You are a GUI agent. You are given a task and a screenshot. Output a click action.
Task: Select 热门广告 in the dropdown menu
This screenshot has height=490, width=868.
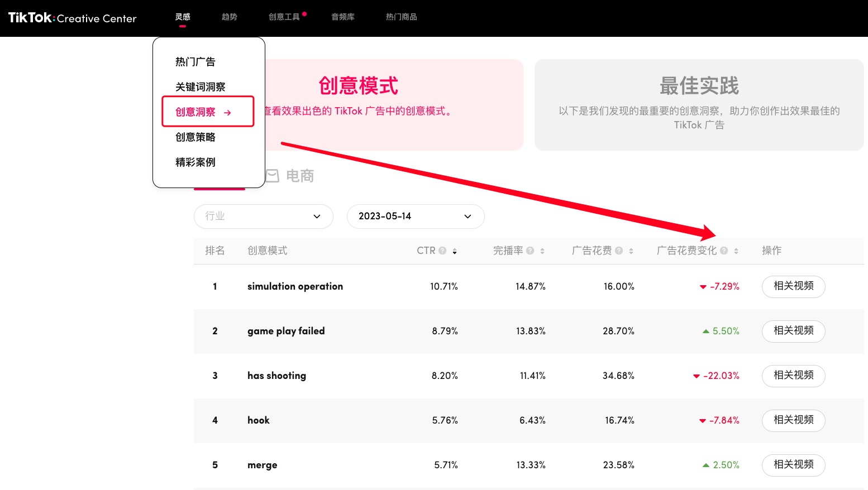pos(195,61)
